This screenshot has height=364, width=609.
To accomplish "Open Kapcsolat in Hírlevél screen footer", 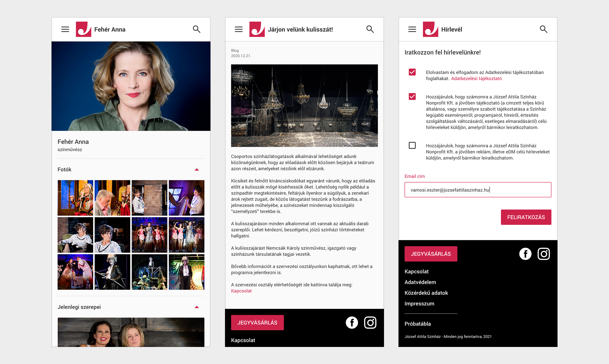I will (x=416, y=272).
